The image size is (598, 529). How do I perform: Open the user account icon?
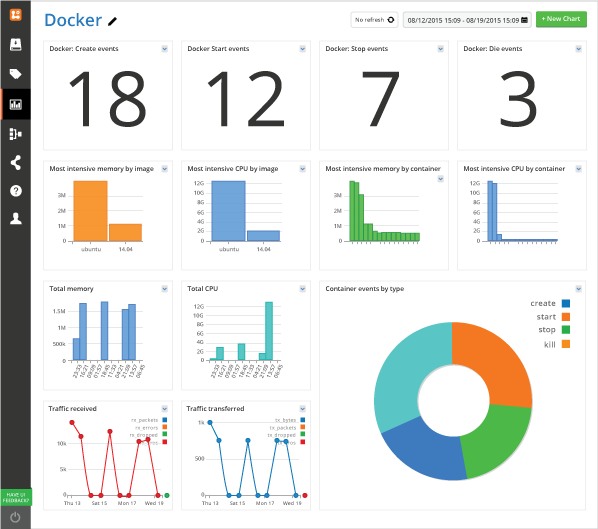pyautogui.click(x=16, y=219)
